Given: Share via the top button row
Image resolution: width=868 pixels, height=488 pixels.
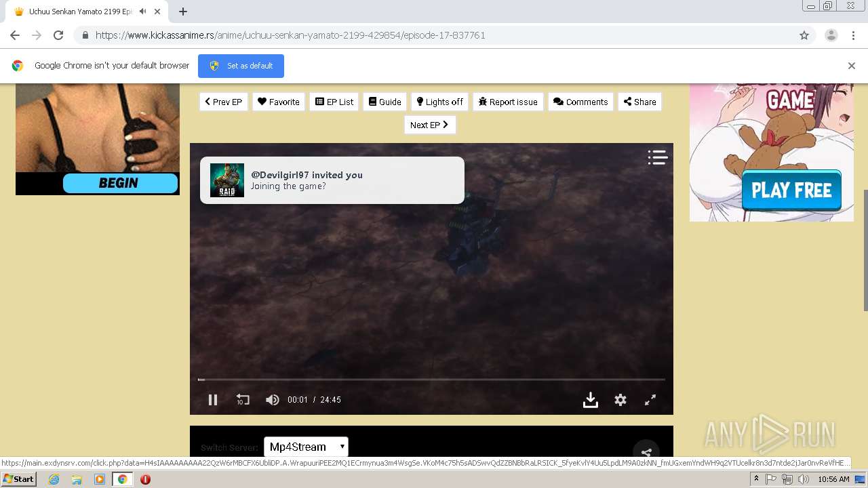Looking at the screenshot, I should 639,102.
